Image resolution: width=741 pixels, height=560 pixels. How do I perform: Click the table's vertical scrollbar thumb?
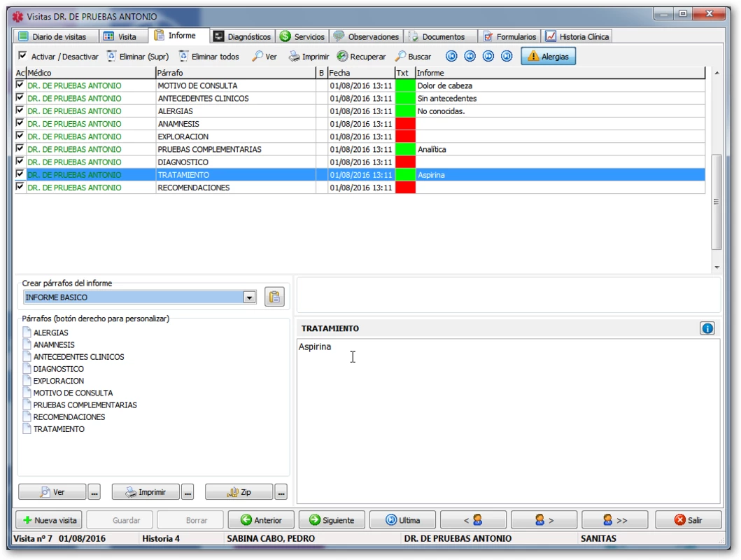pos(717,202)
